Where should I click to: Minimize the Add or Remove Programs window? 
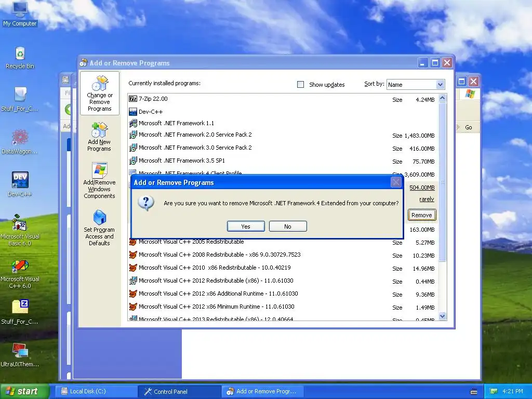click(x=423, y=63)
